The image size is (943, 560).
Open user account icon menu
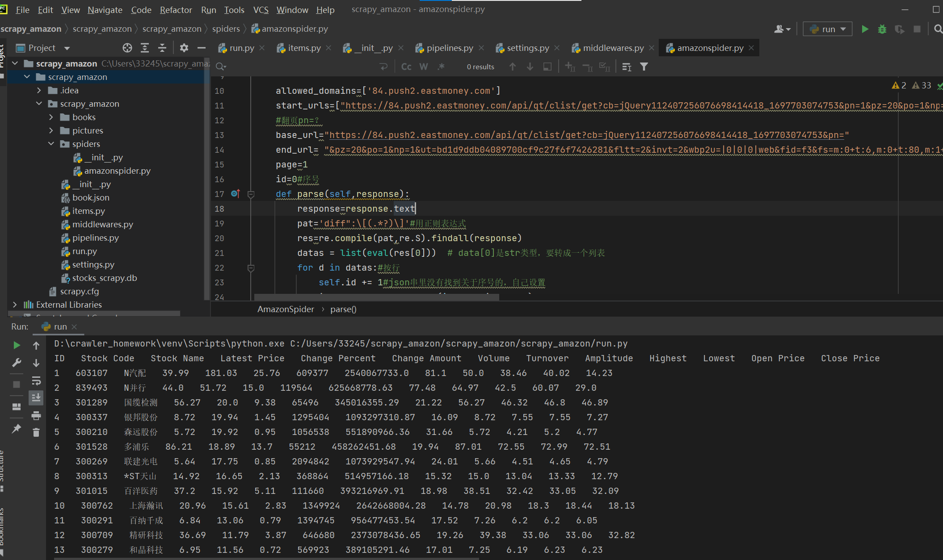(782, 29)
